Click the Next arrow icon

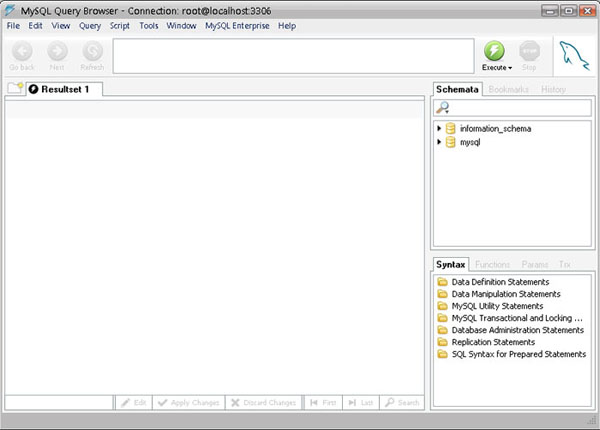coord(57,51)
